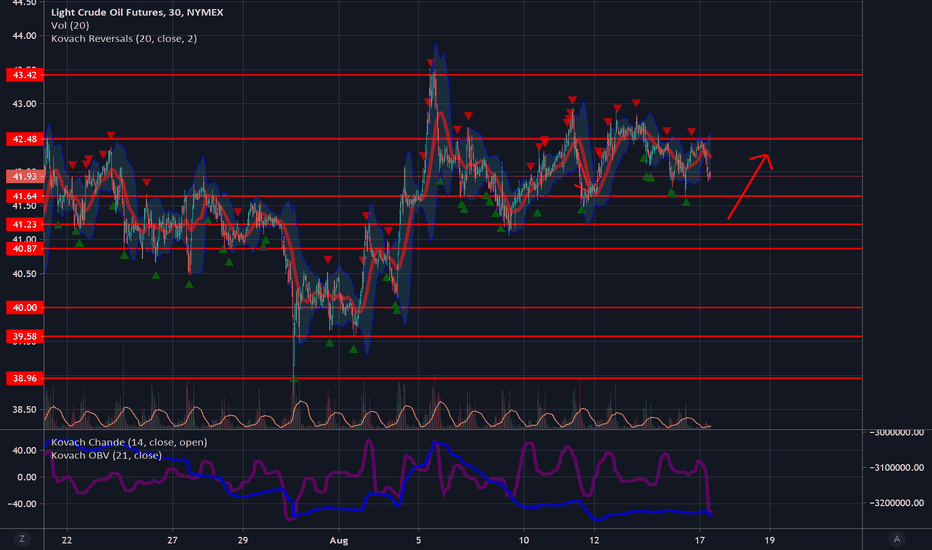
Task: Click the 12 date label on time axis
Action: pyautogui.click(x=594, y=540)
